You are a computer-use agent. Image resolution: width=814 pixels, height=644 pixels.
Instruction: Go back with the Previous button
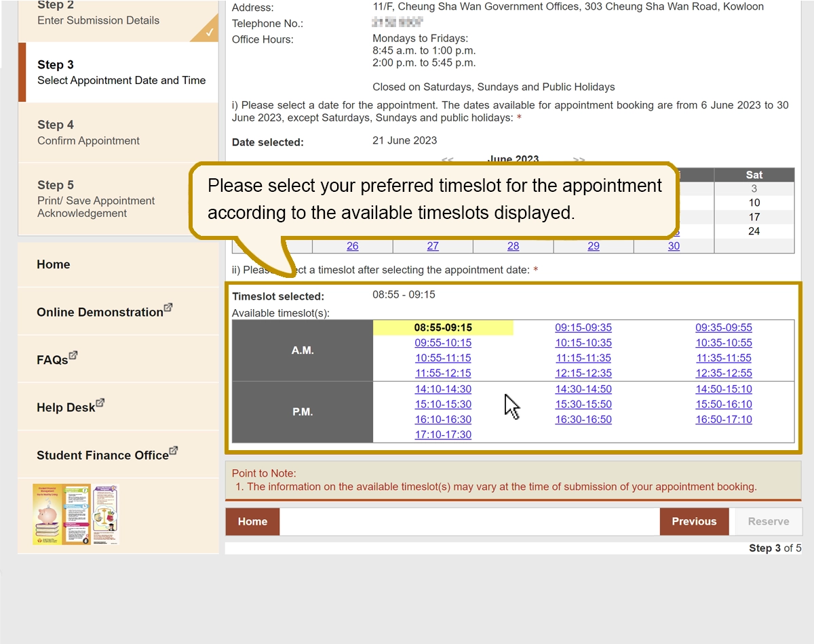coord(694,521)
